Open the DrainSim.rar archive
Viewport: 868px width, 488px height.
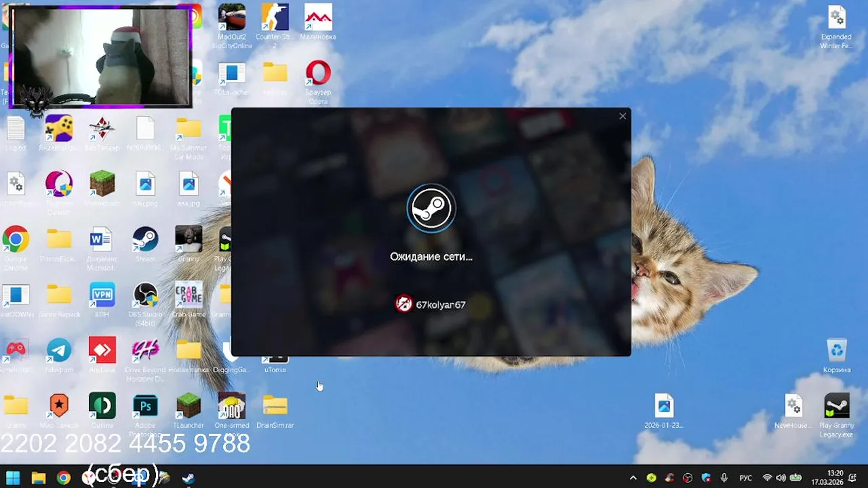tap(275, 411)
